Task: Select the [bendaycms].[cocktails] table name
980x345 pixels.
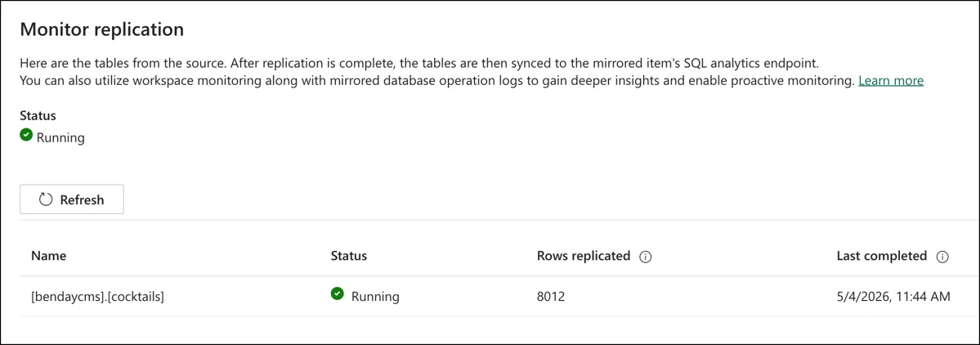Action: (x=97, y=297)
